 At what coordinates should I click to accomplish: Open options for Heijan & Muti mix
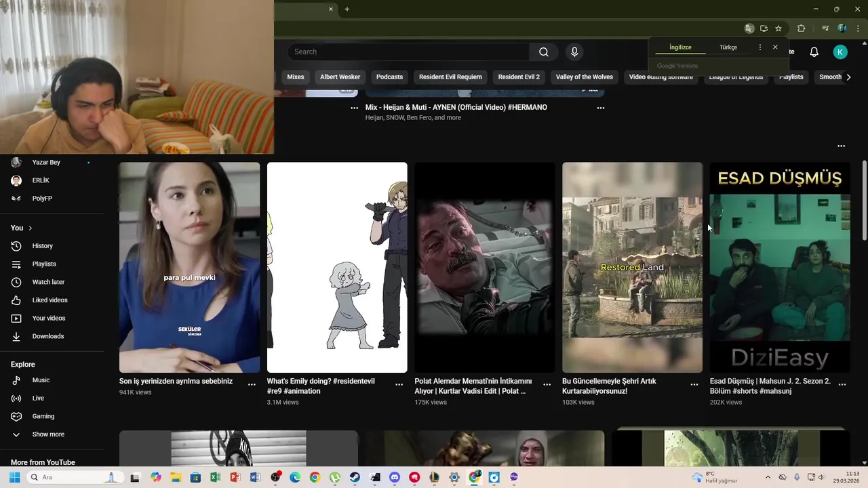pyautogui.click(x=601, y=108)
